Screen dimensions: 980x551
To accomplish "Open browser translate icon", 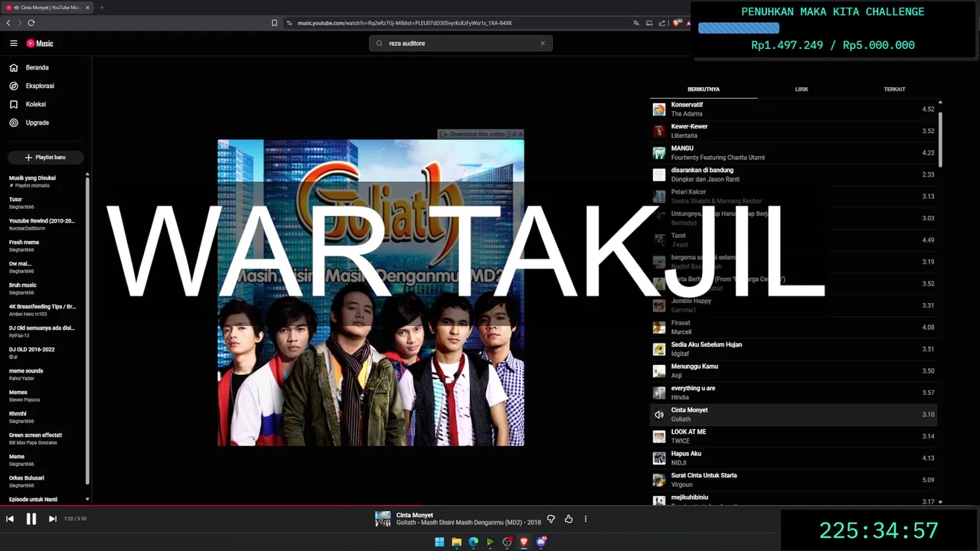I will pyautogui.click(x=635, y=23).
